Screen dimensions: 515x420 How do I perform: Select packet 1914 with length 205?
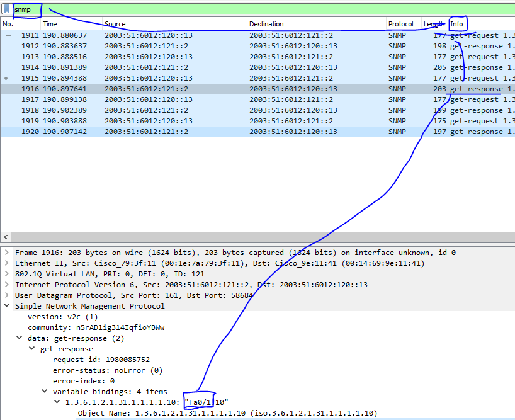257,67
